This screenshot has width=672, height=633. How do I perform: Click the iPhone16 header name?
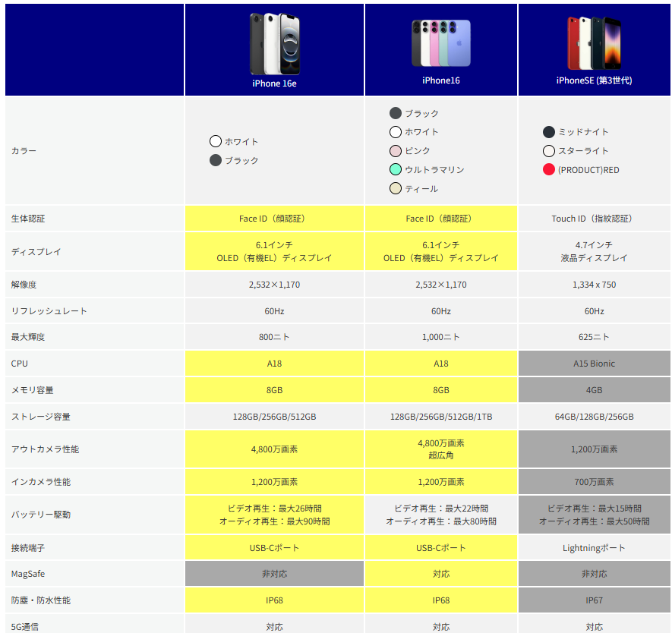coord(441,80)
